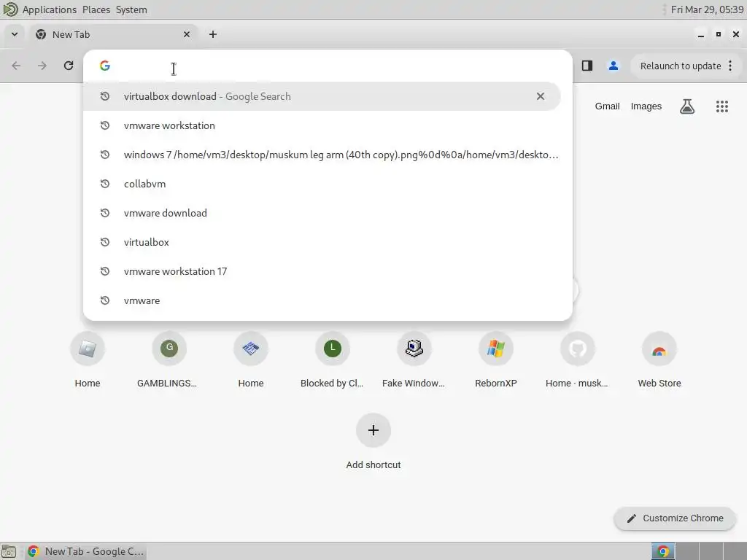
Task: Select suggestion vmware workstation
Action: coord(328,125)
